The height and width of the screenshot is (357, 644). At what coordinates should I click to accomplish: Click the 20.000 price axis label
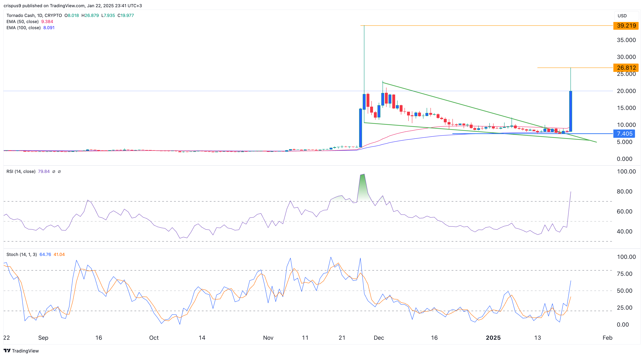tap(626, 91)
